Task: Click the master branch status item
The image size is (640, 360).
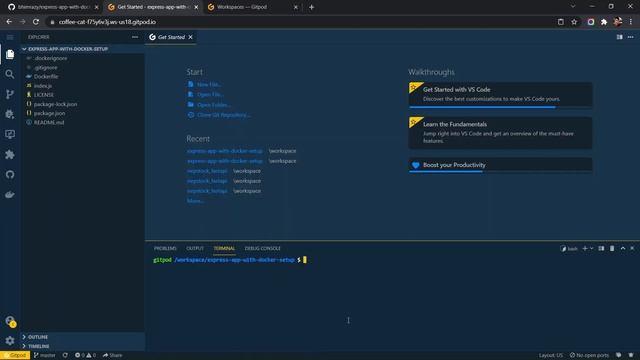Action: [44, 355]
